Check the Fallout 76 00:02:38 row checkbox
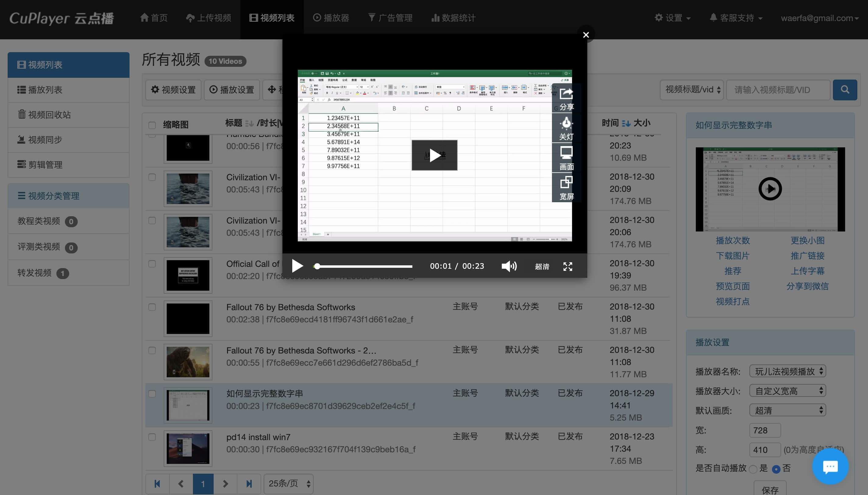The image size is (868, 495). tap(152, 307)
